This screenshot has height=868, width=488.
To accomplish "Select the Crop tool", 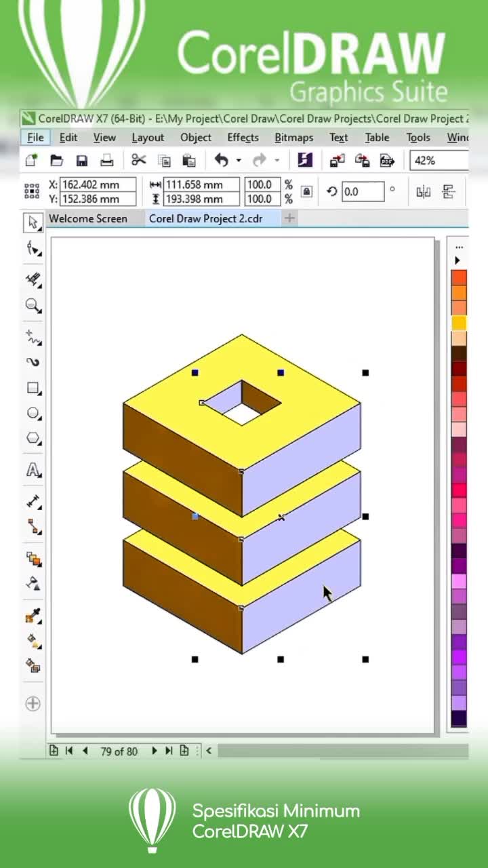I will click(x=33, y=279).
